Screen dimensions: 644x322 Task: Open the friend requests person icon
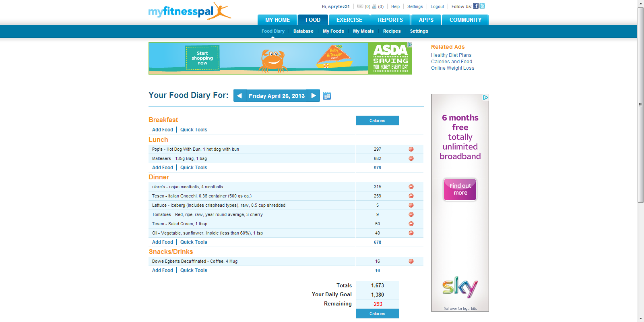point(374,6)
